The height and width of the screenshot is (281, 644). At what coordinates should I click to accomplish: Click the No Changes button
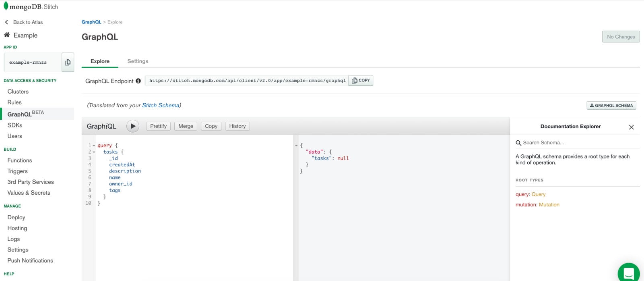click(x=621, y=37)
